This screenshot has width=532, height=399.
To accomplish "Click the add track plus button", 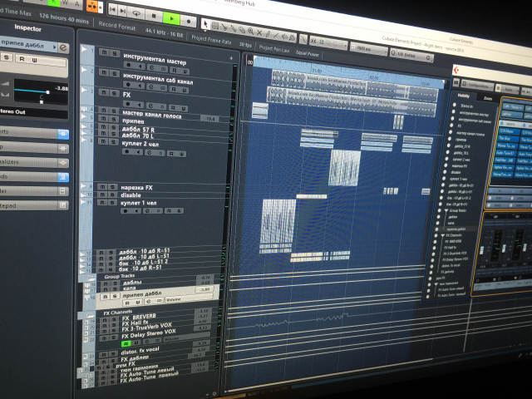I will click(x=231, y=58).
